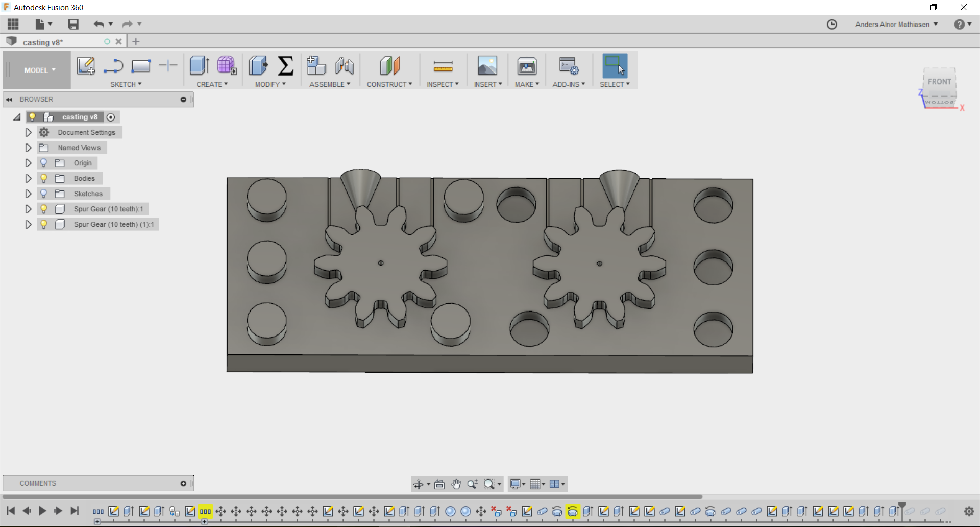Open the Help dropdown menu
980x527 pixels.
pos(963,24)
